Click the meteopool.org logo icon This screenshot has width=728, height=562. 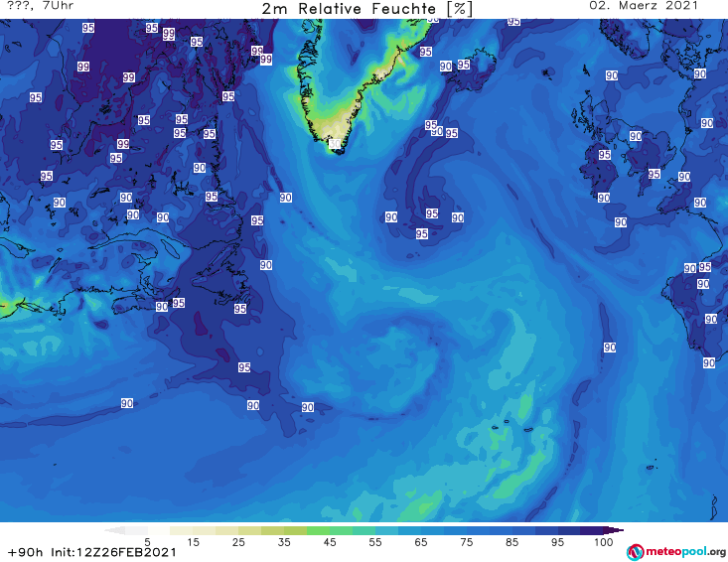coord(635,552)
